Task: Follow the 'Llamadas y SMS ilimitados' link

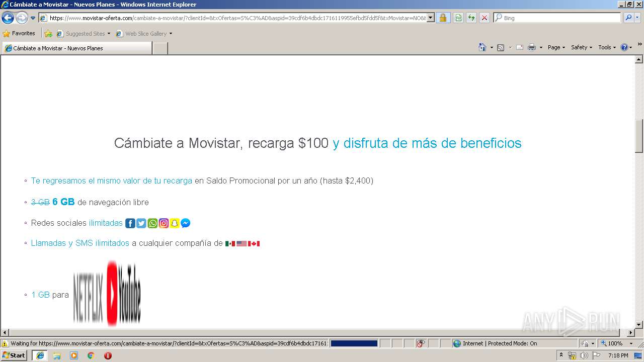Action: click(80, 243)
